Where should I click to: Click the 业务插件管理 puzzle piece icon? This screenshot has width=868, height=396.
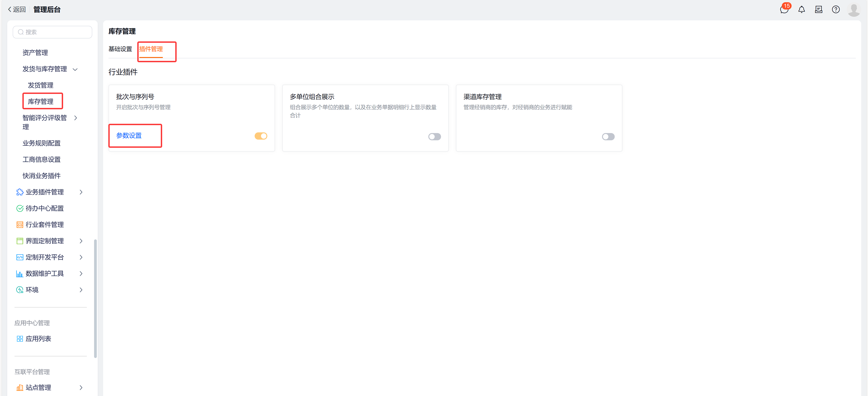click(x=19, y=192)
